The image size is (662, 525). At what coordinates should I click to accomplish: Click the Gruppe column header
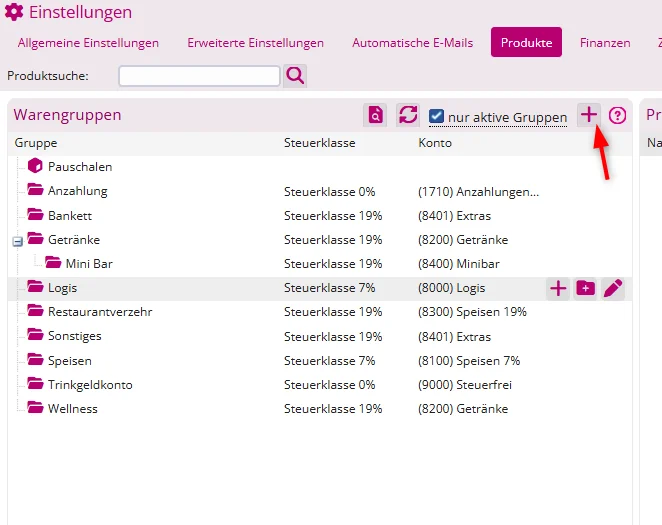(x=36, y=143)
